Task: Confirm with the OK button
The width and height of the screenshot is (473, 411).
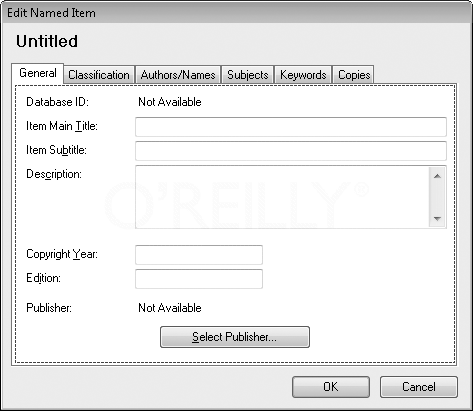Action: pyautogui.click(x=331, y=387)
